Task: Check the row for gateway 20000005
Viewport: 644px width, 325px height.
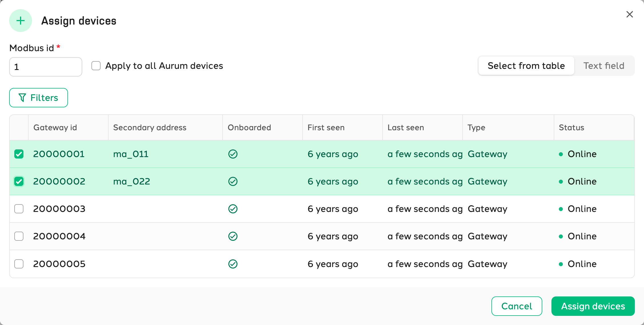Action: point(19,264)
